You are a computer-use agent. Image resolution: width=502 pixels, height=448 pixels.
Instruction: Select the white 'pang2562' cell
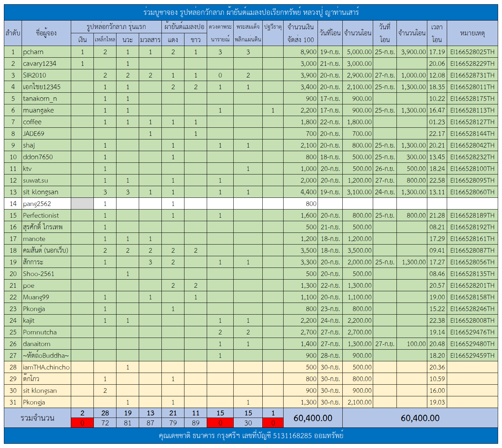(46, 204)
